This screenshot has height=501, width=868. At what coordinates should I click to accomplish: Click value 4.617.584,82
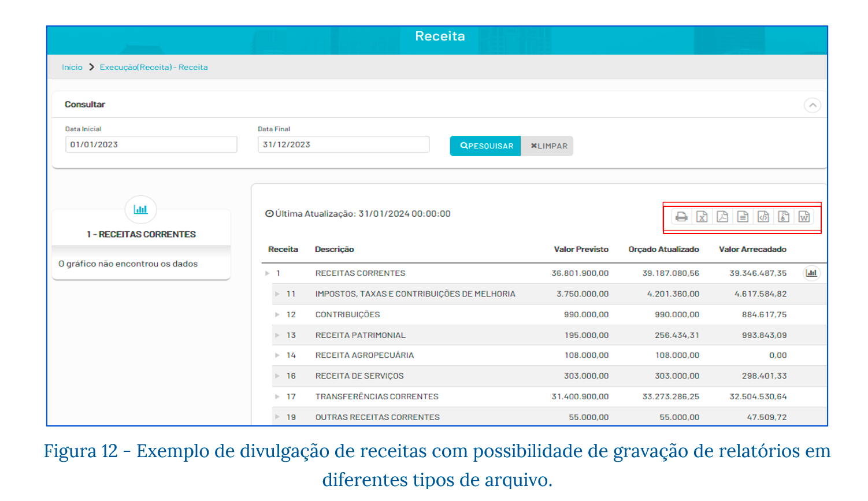pyautogui.click(x=761, y=294)
